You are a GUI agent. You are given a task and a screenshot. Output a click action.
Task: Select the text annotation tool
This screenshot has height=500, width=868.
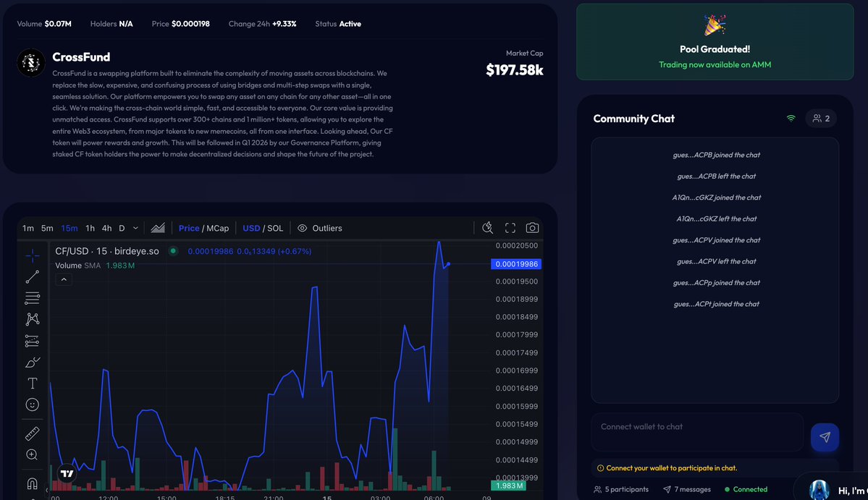pos(32,384)
